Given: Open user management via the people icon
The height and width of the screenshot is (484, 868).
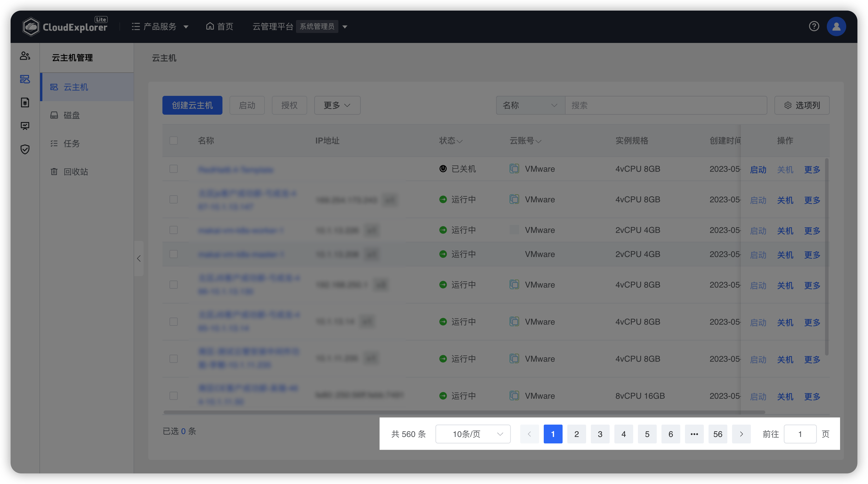Looking at the screenshot, I should pos(25,56).
